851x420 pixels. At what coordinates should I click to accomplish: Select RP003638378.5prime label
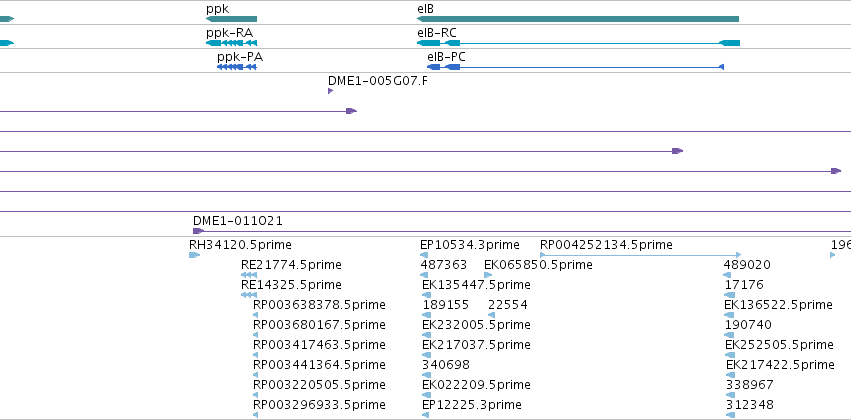(x=319, y=305)
